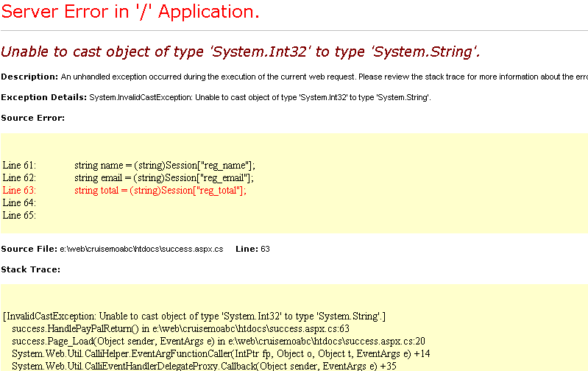Click the 'Line 65:' label in source box
The image size is (588, 371).
click(19, 216)
